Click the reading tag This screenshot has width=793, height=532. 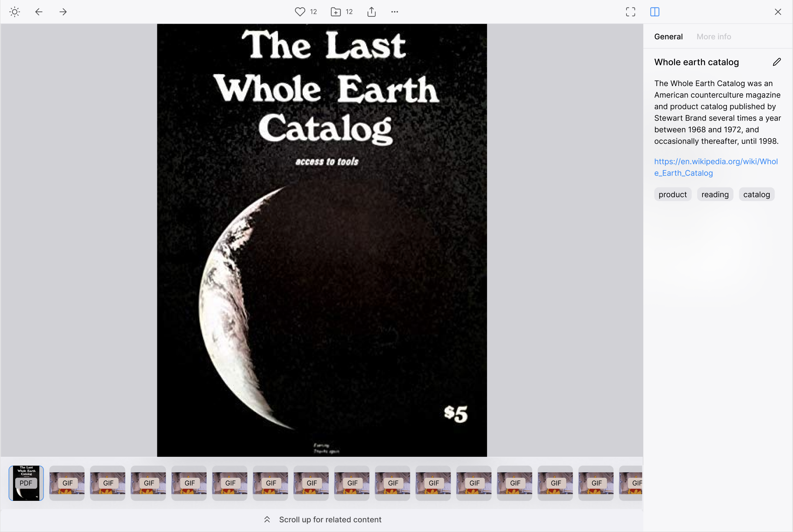click(x=715, y=194)
